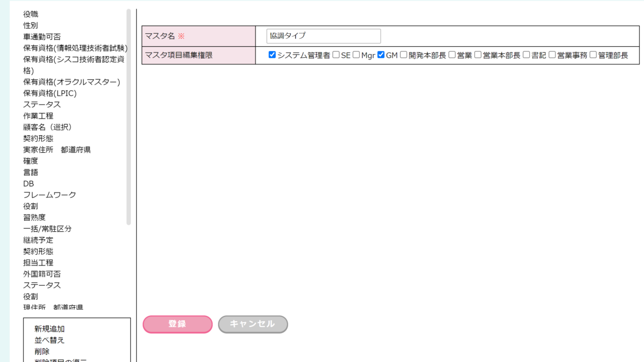Go to the 一括/常駐区分 master
The height and width of the screenshot is (362, 644).
47,228
